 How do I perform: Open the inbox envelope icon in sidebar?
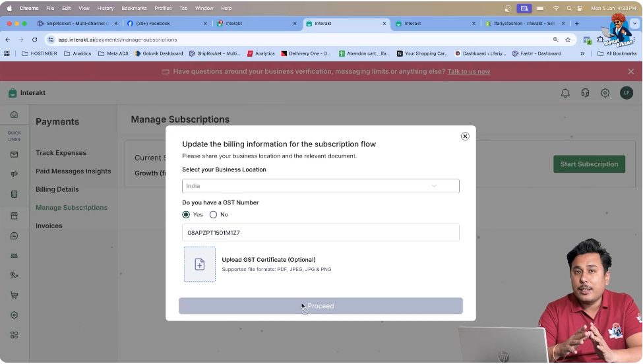[x=14, y=154]
